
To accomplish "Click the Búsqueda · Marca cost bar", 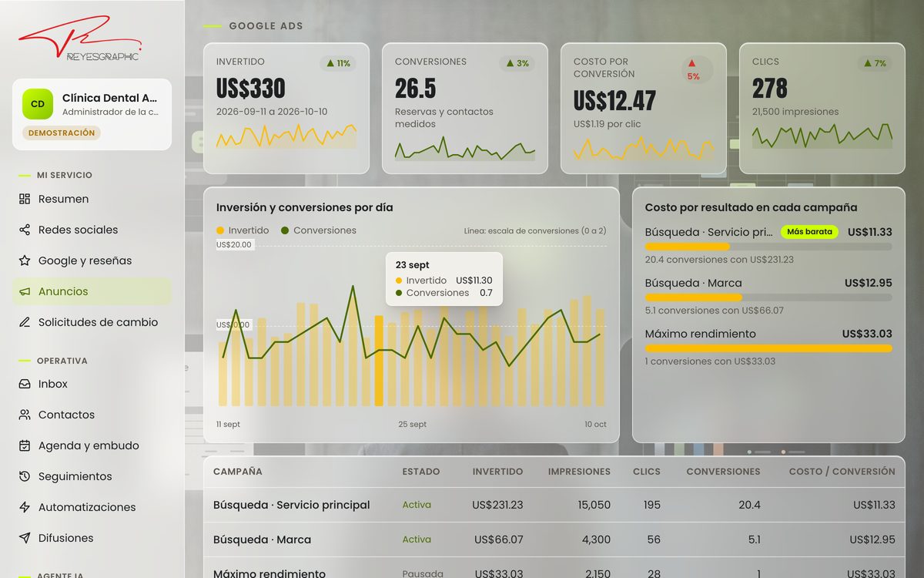I will [768, 297].
